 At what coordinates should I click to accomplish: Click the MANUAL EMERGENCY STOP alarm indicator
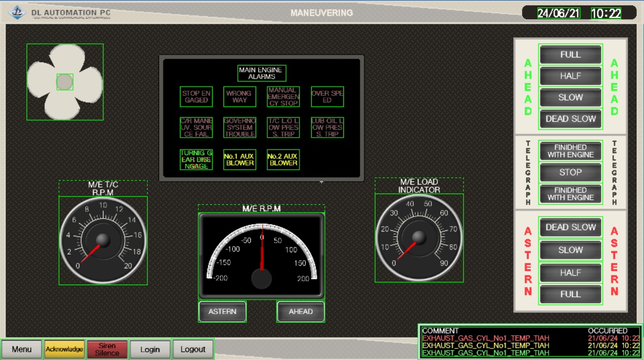click(x=283, y=97)
